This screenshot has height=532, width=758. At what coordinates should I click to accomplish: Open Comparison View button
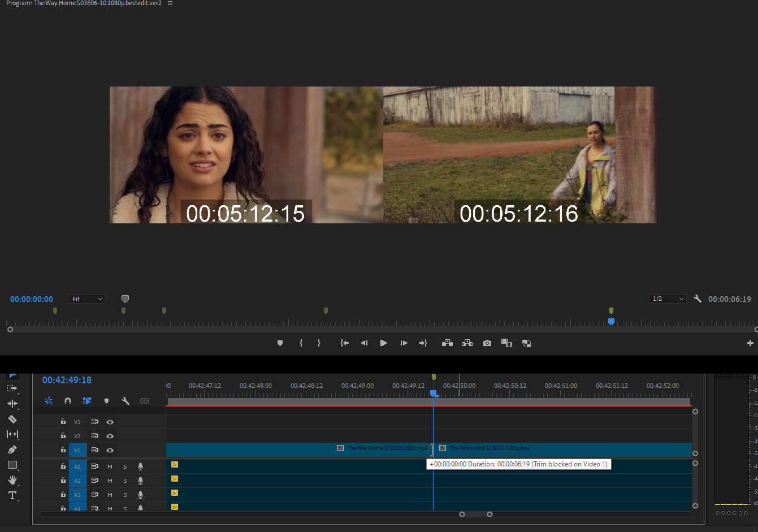[506, 343]
